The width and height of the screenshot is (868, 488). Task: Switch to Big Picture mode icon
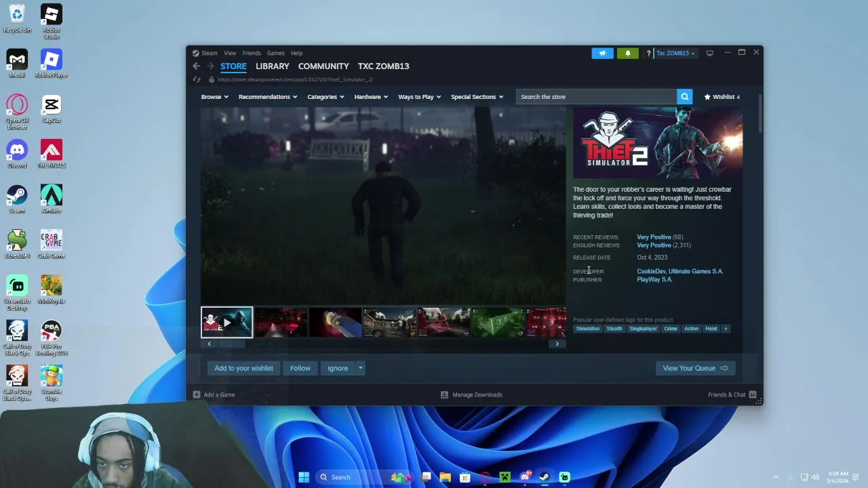(x=709, y=53)
